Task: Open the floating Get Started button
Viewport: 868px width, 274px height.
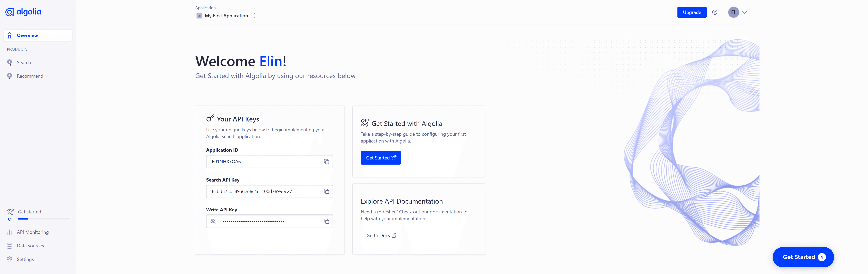Action: pos(803,257)
